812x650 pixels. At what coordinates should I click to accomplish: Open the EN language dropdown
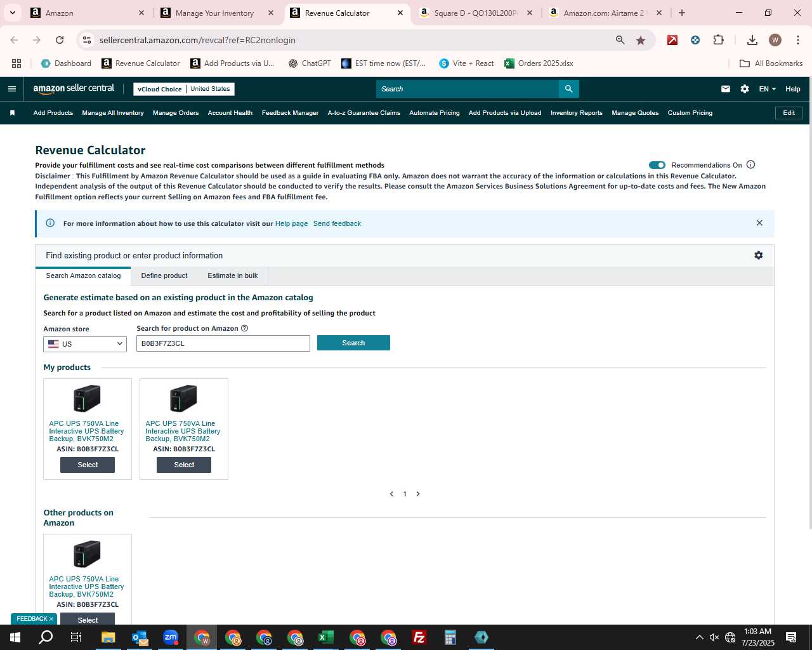coord(767,89)
